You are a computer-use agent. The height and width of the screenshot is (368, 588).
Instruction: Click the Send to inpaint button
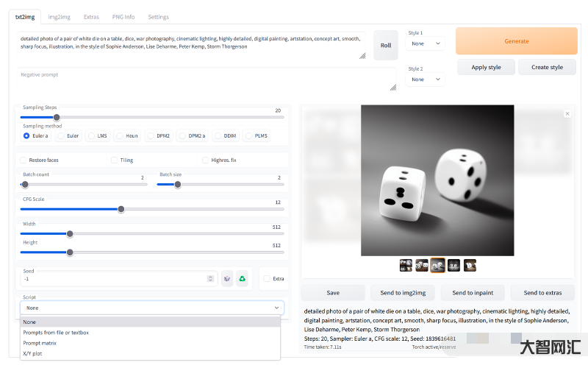pyautogui.click(x=473, y=292)
